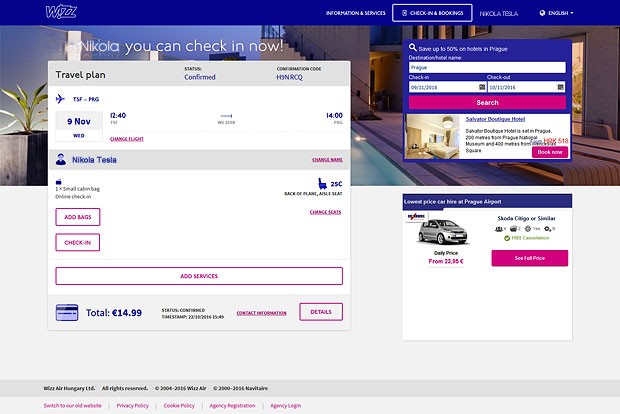Click the Check-out date field
Viewport: 620px width, 414px height.
(526, 87)
